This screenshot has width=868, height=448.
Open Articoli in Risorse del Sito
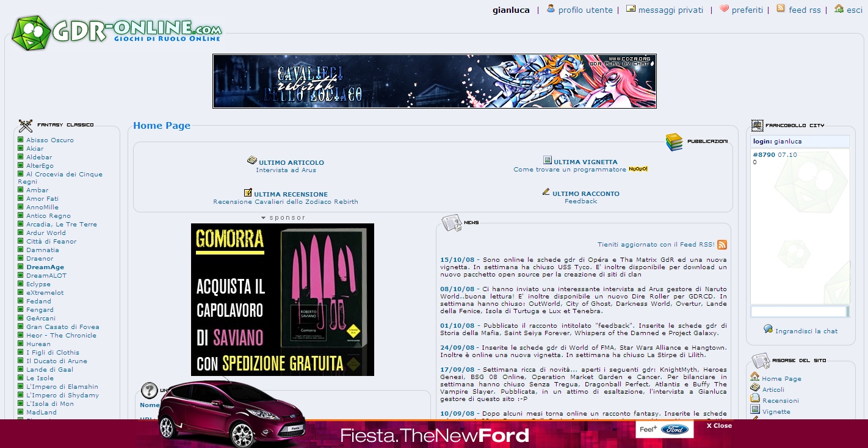coord(773,390)
